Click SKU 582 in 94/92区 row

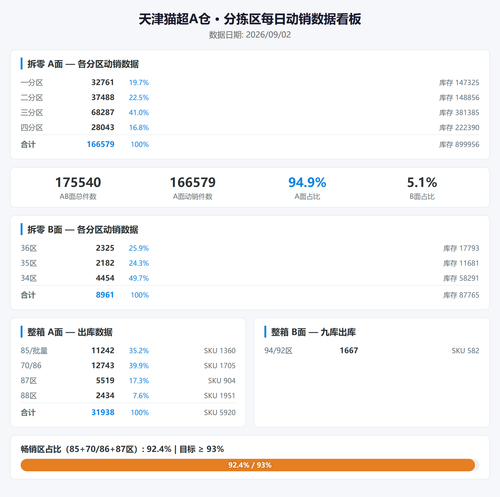point(465,350)
